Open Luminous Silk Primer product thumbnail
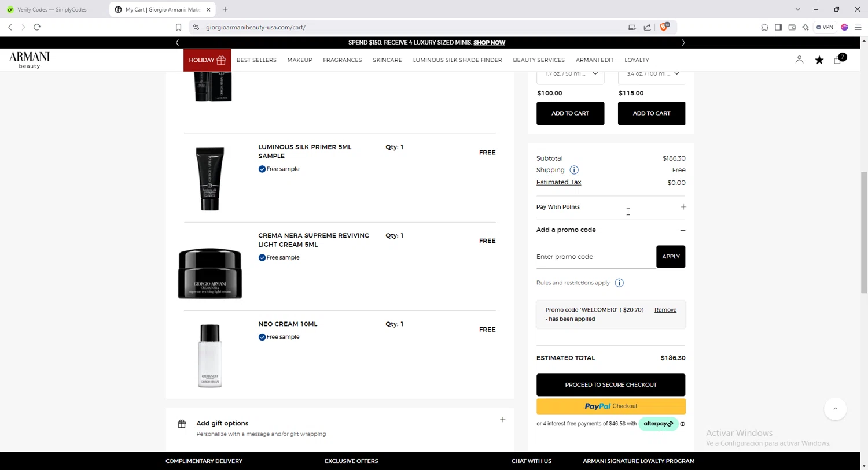This screenshot has height=470, width=868. [x=210, y=179]
